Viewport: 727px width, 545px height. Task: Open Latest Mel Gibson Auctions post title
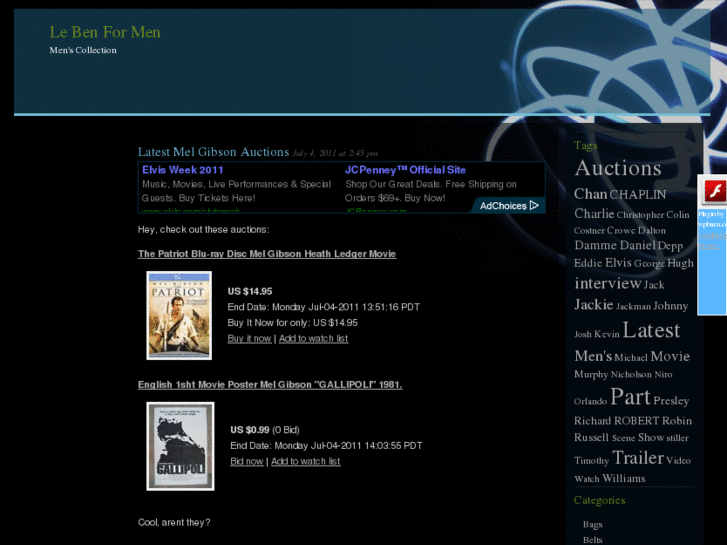click(213, 152)
